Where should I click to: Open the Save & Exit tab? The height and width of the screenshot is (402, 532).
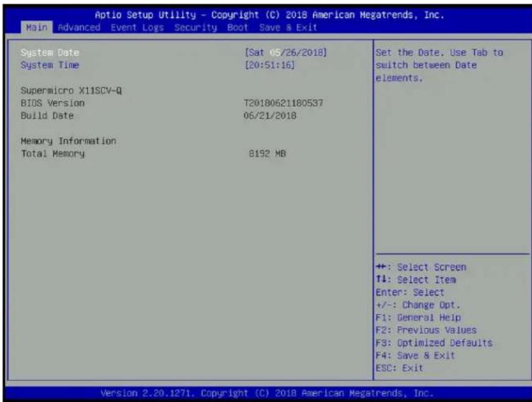point(288,27)
